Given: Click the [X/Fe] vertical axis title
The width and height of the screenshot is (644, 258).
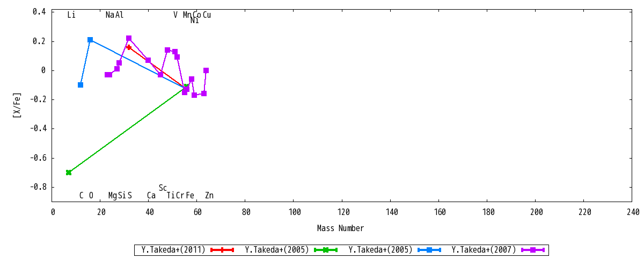Looking at the screenshot, I should coord(17,105).
